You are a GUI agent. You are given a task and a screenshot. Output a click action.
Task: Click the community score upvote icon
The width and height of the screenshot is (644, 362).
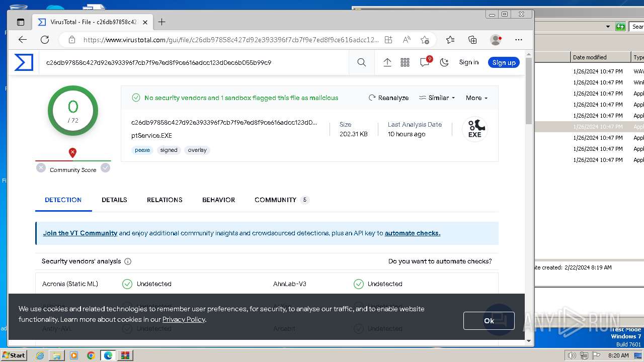coord(105,168)
